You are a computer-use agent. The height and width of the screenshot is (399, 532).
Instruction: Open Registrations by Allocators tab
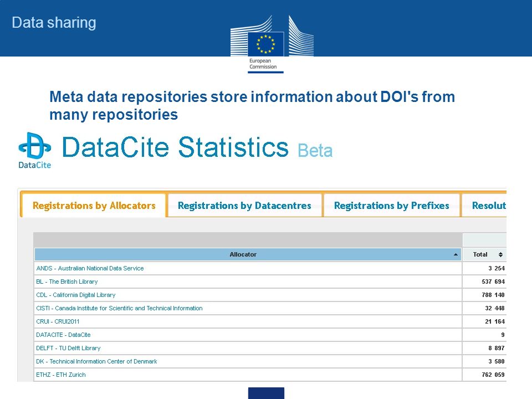click(x=94, y=206)
